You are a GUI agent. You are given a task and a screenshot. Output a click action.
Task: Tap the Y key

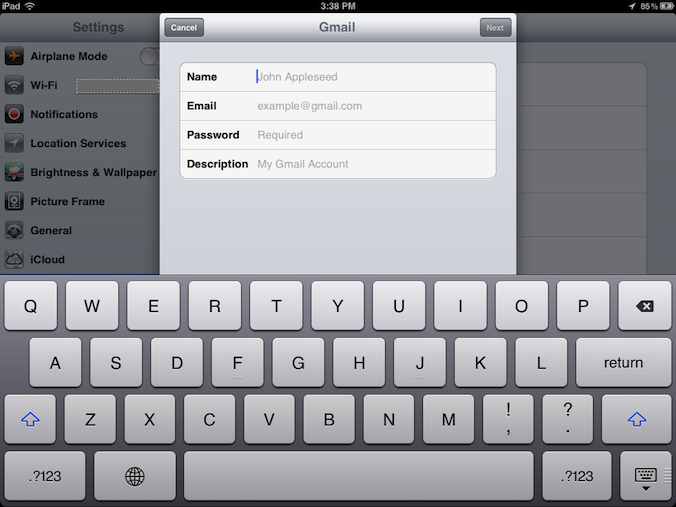(x=338, y=306)
